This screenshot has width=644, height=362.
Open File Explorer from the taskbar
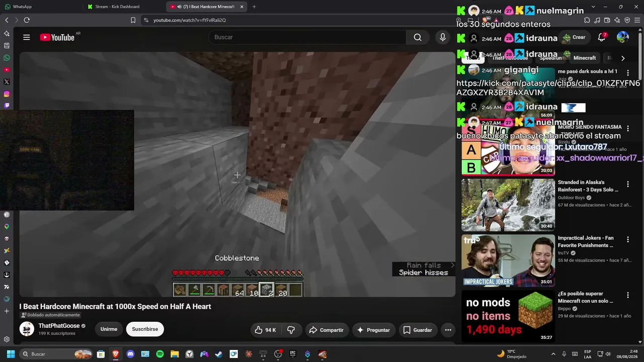[175, 354]
